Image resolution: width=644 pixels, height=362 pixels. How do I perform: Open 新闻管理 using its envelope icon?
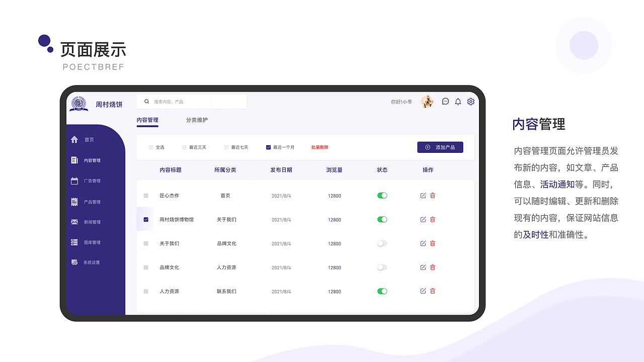point(74,222)
